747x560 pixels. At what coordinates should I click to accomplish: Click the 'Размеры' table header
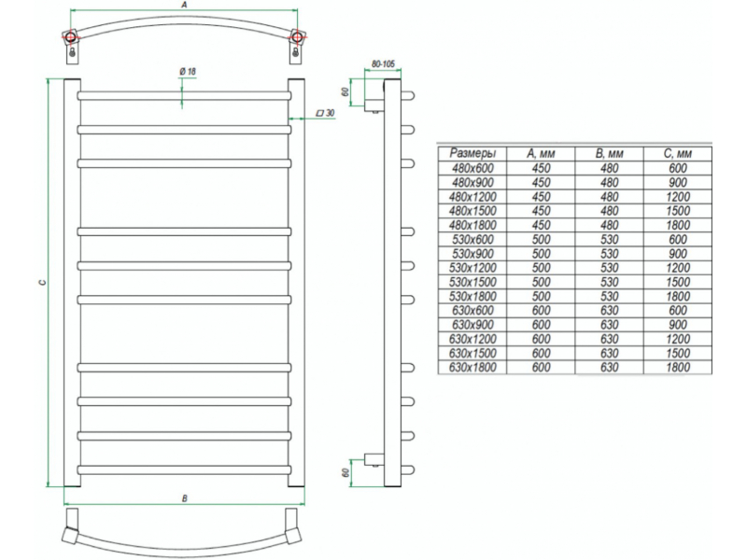(472, 153)
